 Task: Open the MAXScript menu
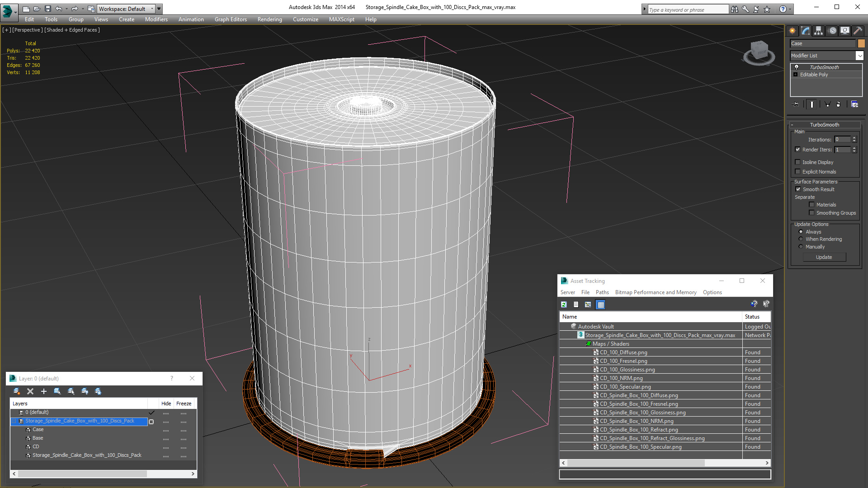341,19
